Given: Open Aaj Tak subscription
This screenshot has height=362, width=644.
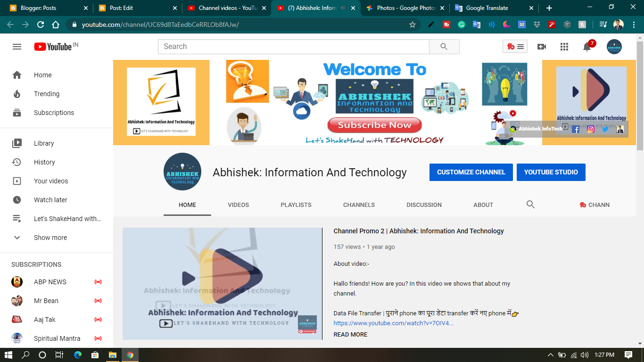Looking at the screenshot, I should point(57,320).
